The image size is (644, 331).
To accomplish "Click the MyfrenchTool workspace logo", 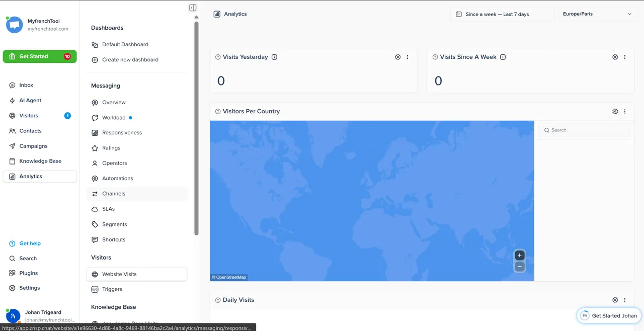I will point(15,25).
